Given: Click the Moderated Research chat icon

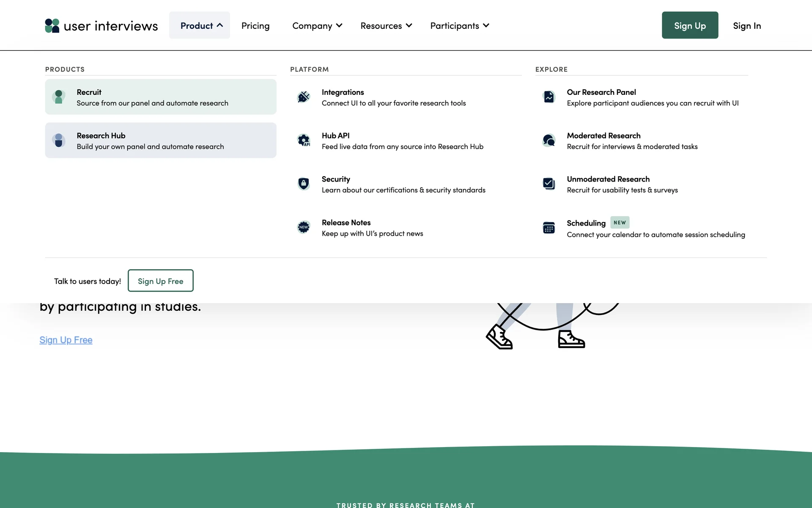Looking at the screenshot, I should pos(549,140).
